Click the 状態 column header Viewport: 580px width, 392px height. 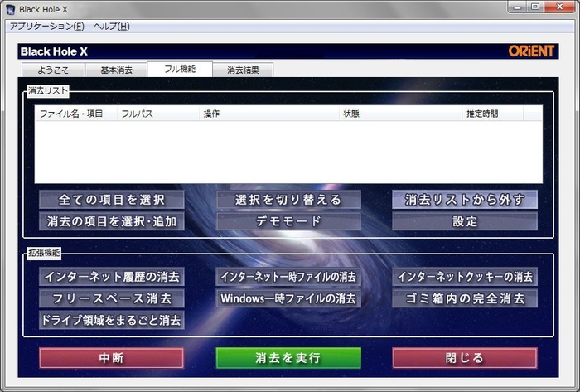[400, 114]
